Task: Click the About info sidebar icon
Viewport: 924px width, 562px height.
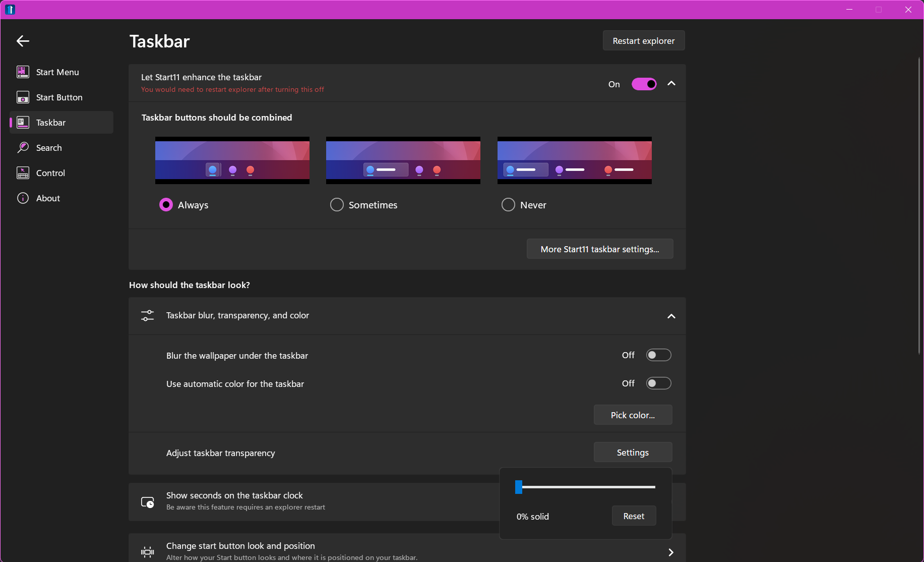Action: (23, 198)
